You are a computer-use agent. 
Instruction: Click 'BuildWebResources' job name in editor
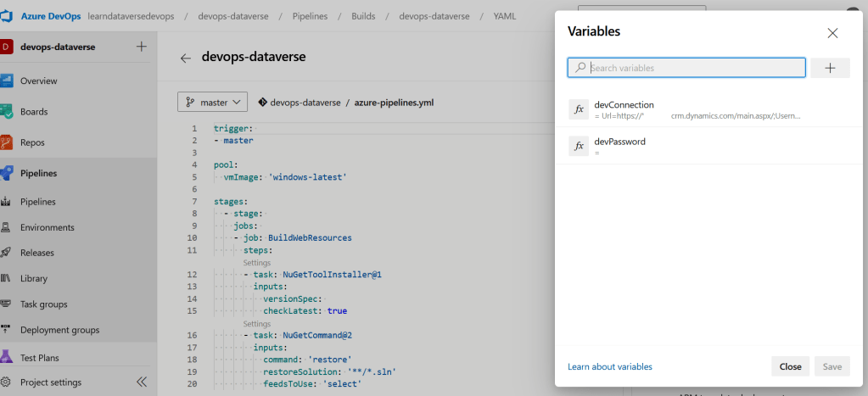(x=310, y=237)
